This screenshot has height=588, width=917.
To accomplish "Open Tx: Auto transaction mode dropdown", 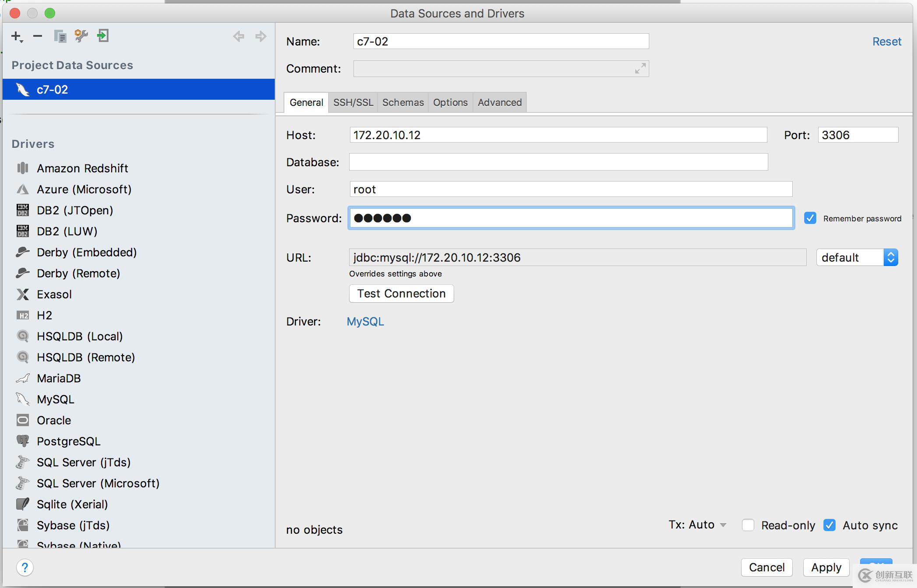I will click(x=697, y=525).
